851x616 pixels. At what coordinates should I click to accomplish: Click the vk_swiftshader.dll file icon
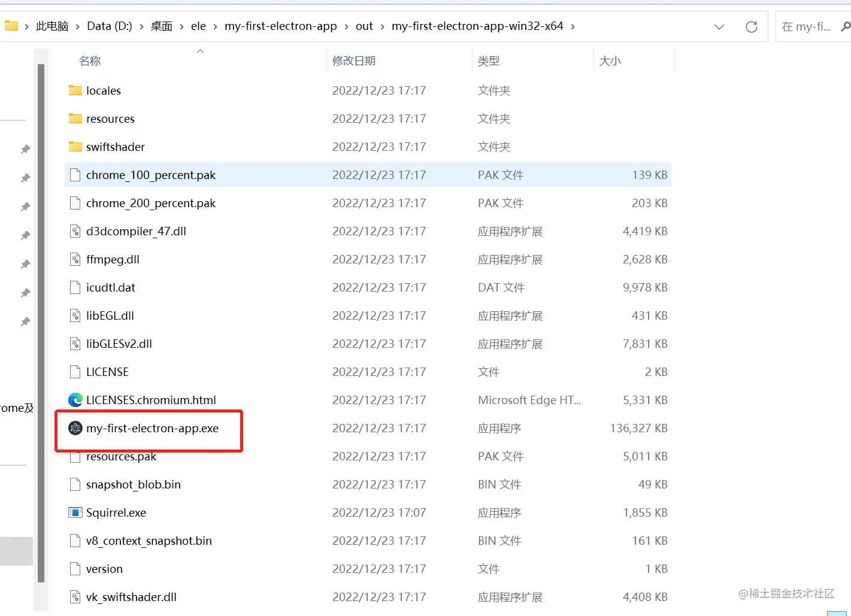[75, 597]
